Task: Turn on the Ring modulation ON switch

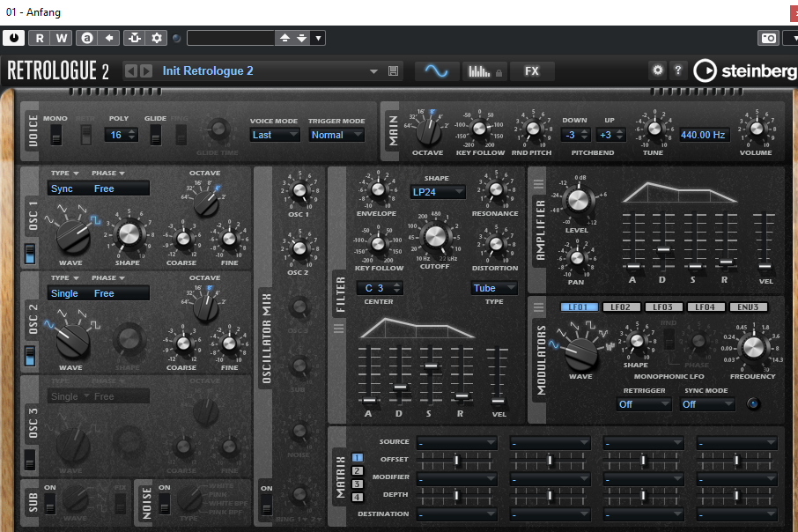Action: tap(266, 505)
